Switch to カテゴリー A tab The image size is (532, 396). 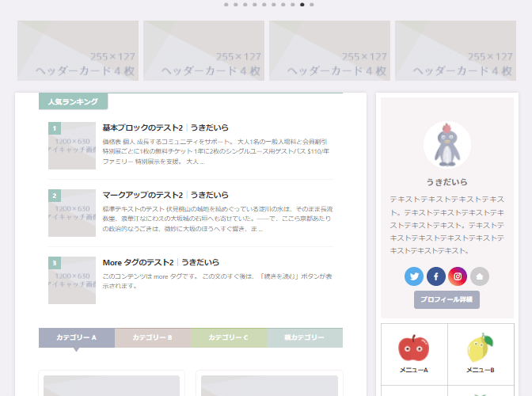coord(77,337)
